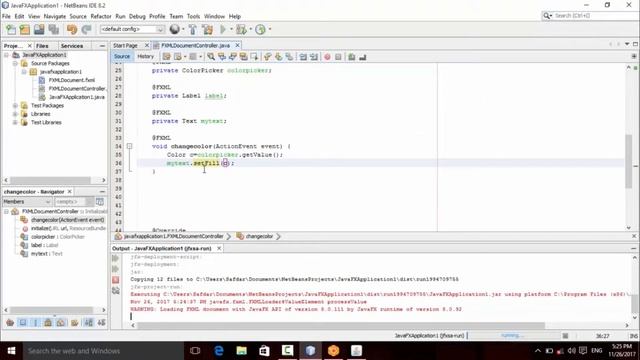The width and height of the screenshot is (640, 360).
Task: Click the Previous Bookmark icon in editor toolbar
Action: (x=268, y=57)
